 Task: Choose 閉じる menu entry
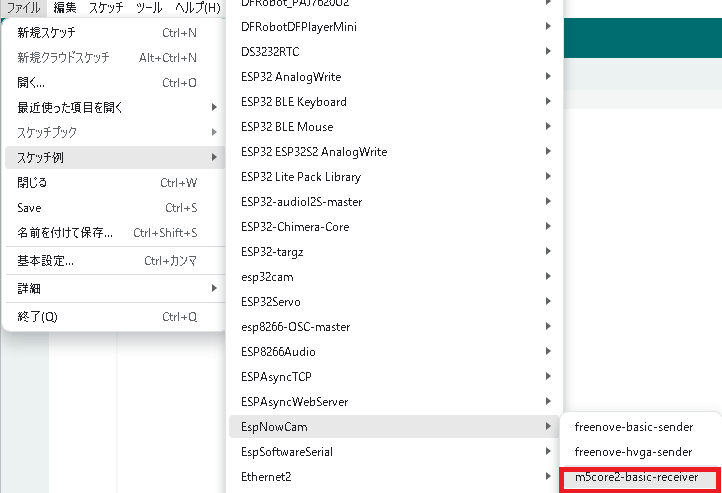(x=115, y=183)
